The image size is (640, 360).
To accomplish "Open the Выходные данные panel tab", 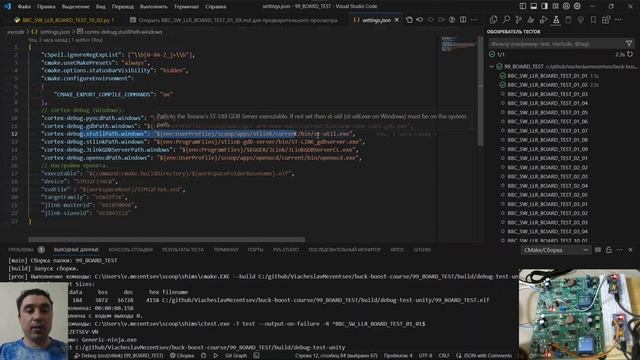I will [x=76, y=249].
